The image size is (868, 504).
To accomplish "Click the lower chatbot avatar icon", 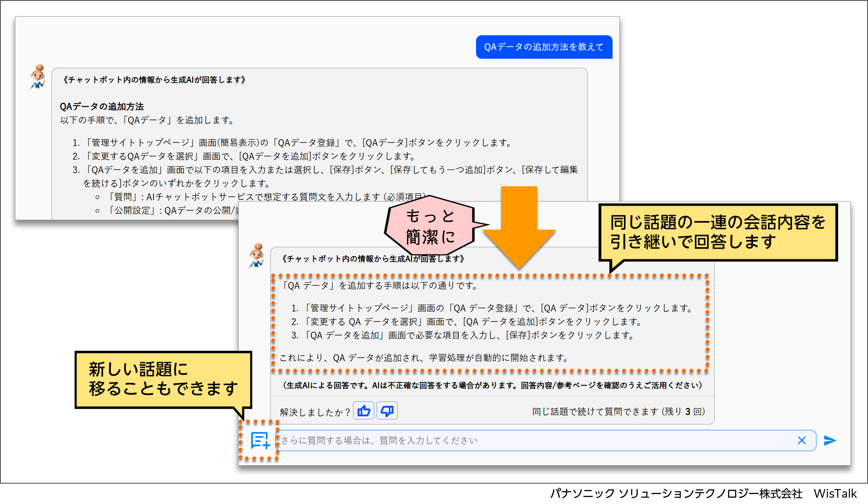I will pos(257,255).
